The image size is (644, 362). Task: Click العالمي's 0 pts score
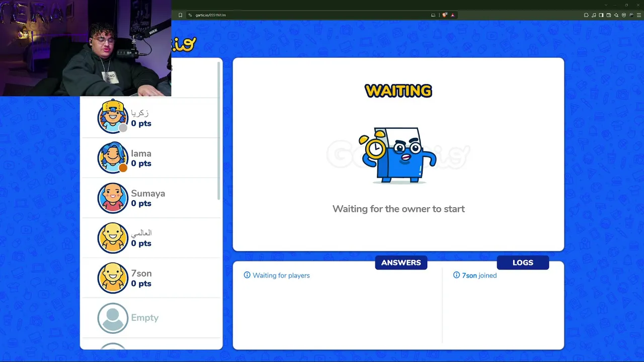(141, 243)
